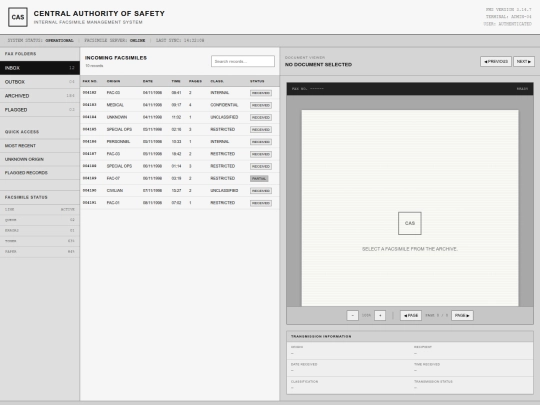Click the Facsimile Server Online status
Viewport: 540px width, 405px height.
(x=115, y=40)
